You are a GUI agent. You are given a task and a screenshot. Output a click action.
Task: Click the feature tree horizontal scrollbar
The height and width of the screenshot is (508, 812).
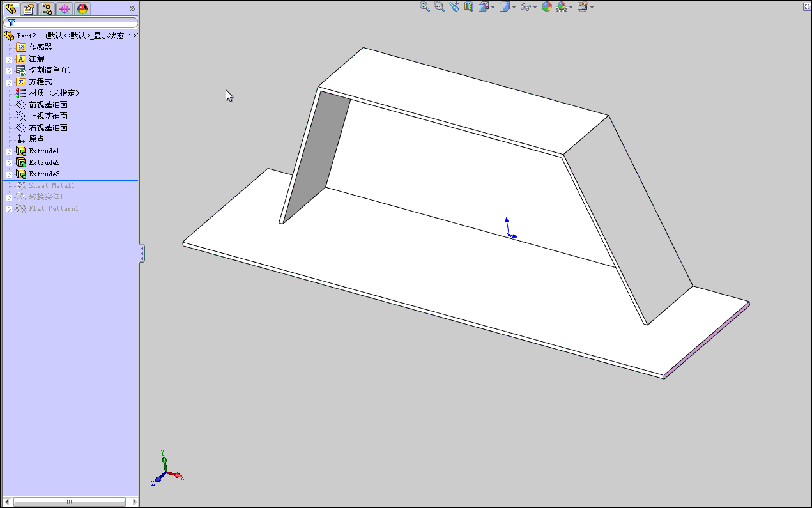pyautogui.click(x=69, y=502)
